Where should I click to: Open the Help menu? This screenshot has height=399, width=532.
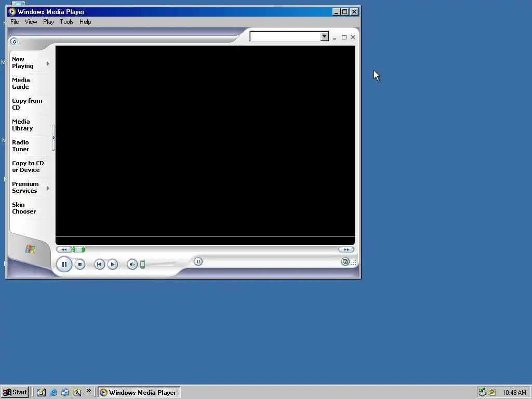click(85, 22)
